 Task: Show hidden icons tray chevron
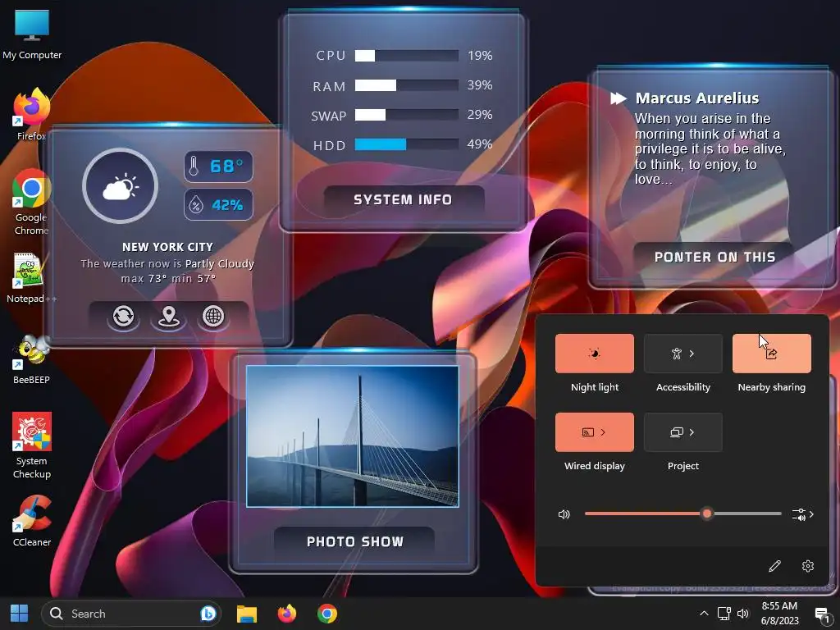704,614
